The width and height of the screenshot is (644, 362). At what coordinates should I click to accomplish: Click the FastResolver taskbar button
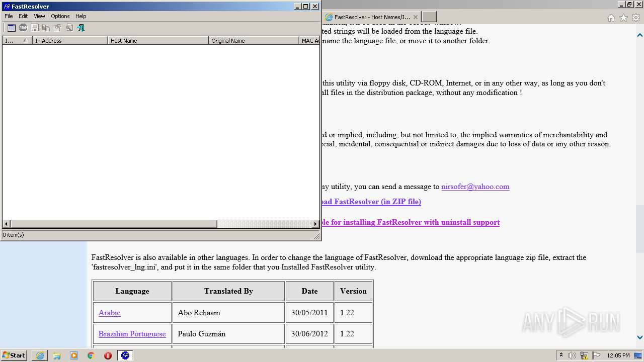tap(125, 355)
